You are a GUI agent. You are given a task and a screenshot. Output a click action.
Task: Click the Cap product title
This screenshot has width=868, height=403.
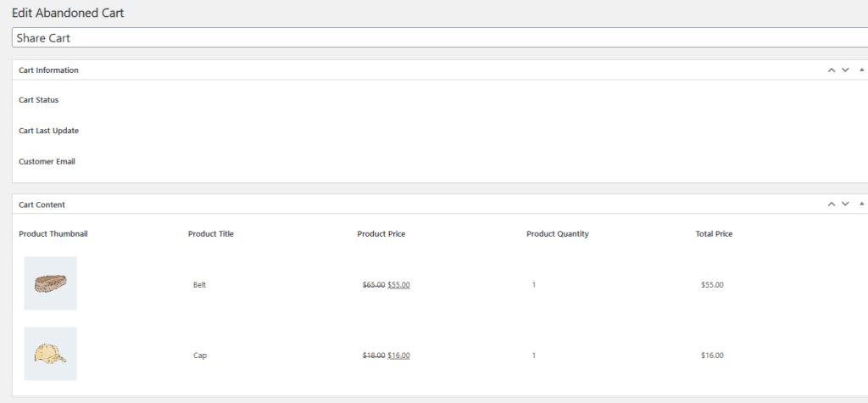tap(199, 355)
